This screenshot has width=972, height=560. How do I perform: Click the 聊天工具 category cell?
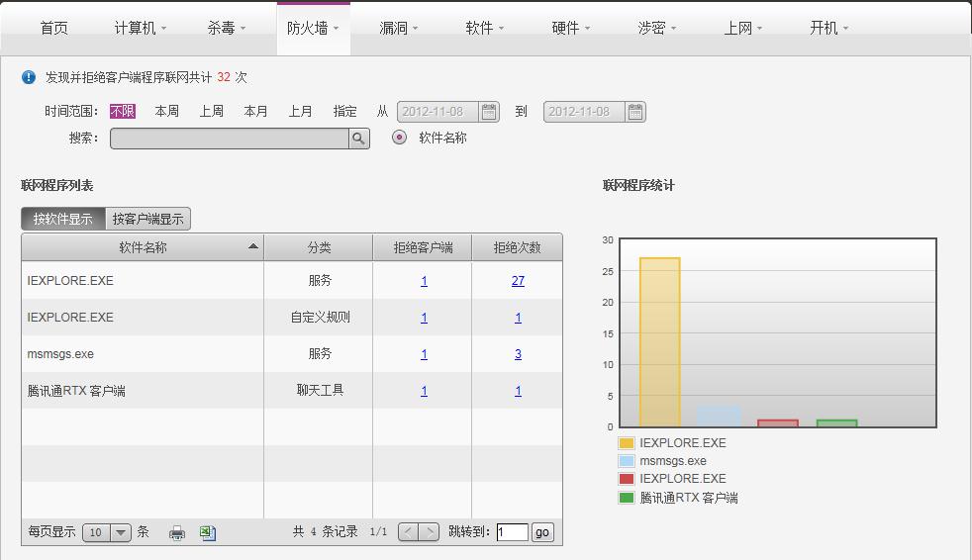[x=320, y=390]
